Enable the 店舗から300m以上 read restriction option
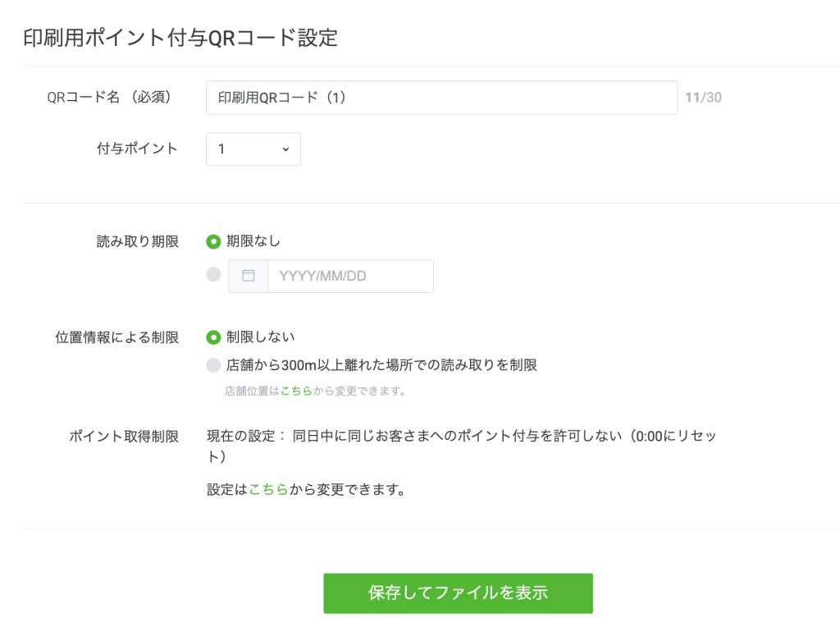840x632 pixels. 214,365
